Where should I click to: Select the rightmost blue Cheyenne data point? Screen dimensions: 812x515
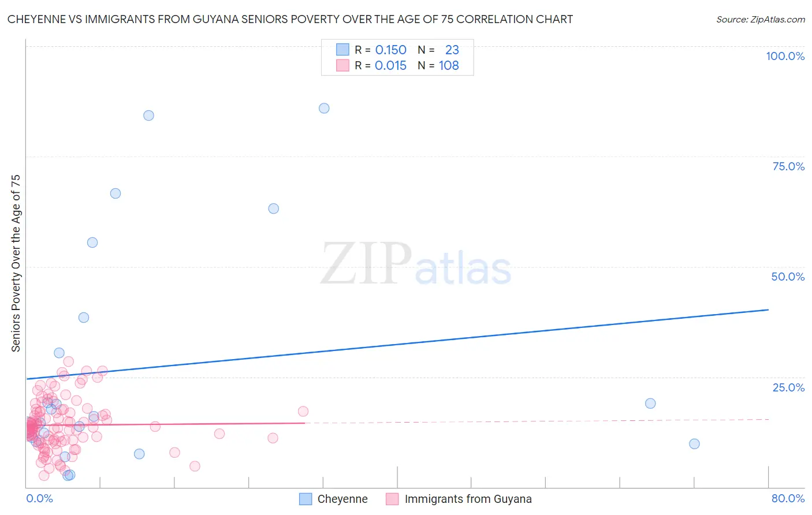[x=694, y=444]
